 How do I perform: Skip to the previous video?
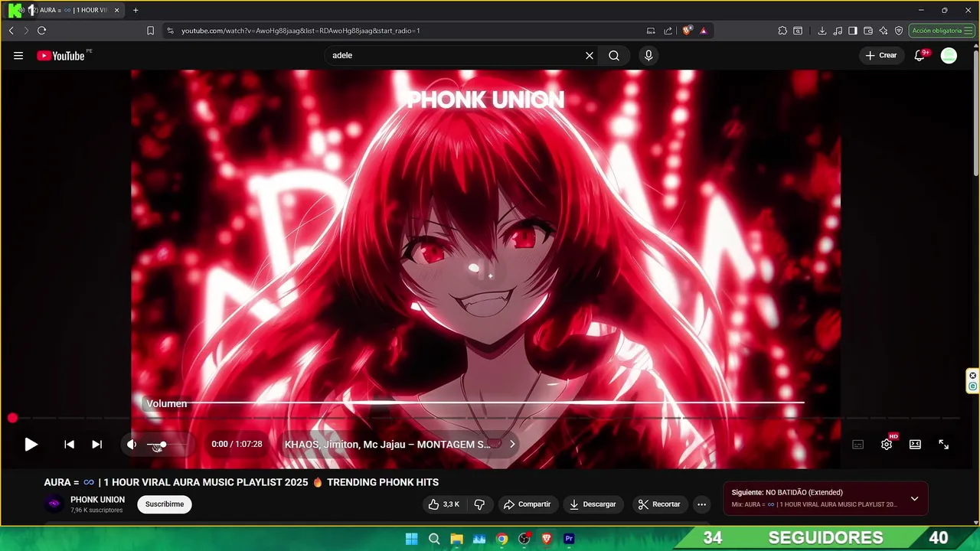(69, 444)
